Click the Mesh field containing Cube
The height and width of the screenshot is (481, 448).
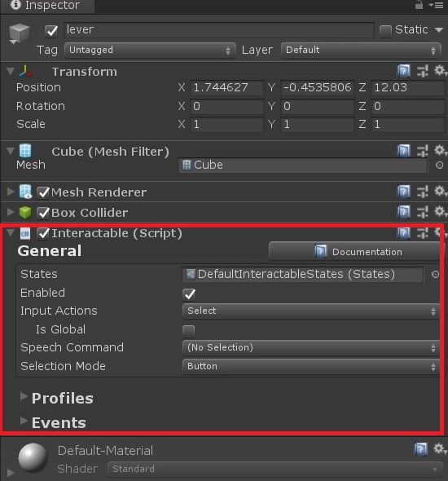[303, 165]
